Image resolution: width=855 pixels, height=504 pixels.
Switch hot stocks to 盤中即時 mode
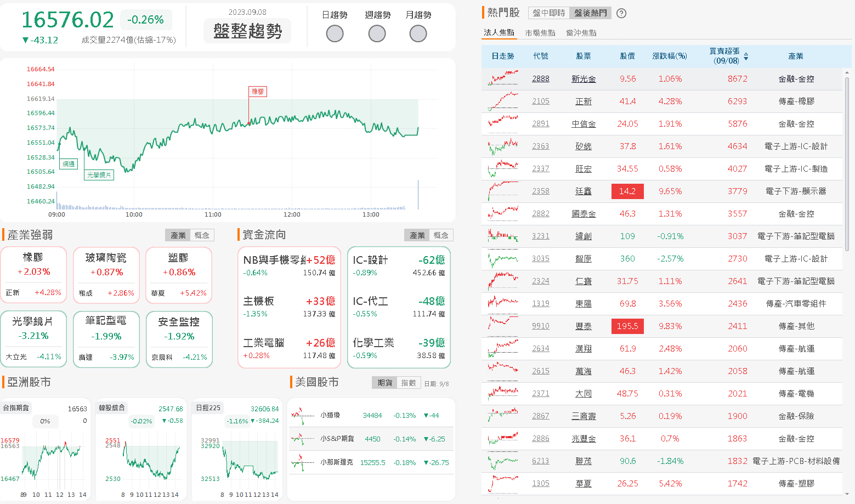(x=548, y=13)
